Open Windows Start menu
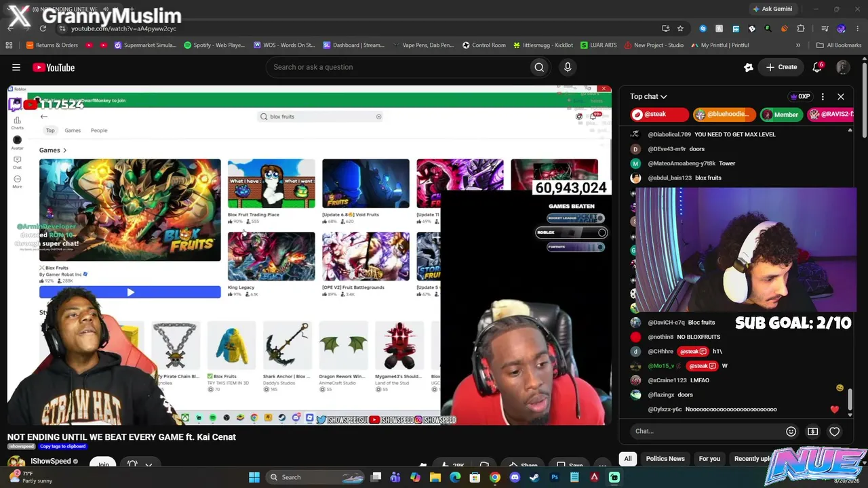 click(254, 477)
